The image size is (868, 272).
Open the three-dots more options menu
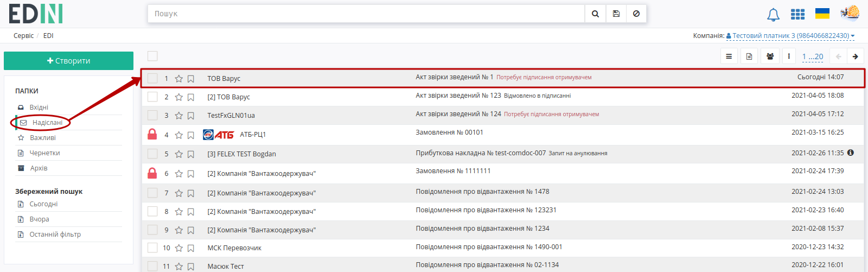point(789,56)
